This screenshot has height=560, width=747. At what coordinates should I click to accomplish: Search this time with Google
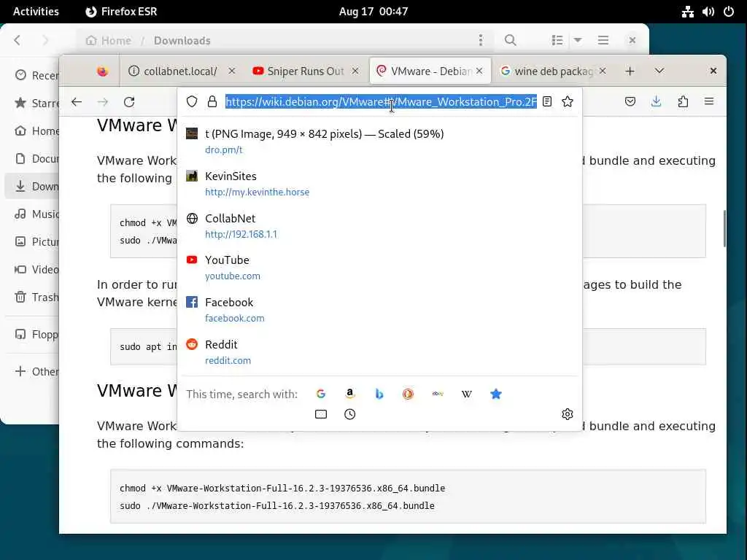coord(321,394)
